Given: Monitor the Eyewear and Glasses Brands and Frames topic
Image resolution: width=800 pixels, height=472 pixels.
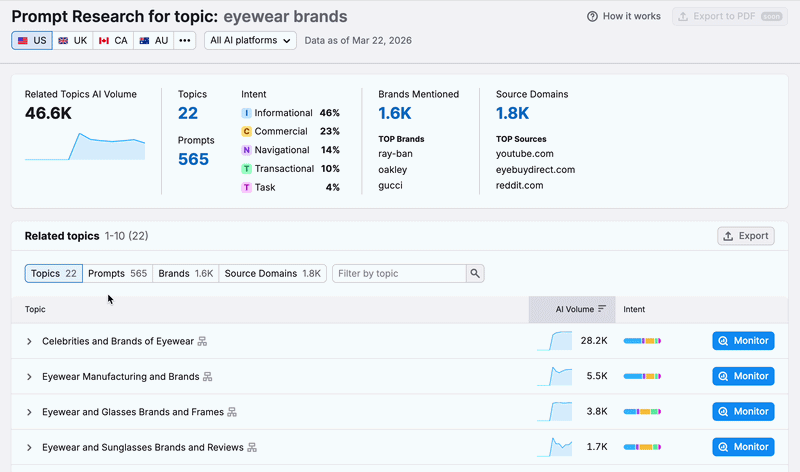Looking at the screenshot, I should [743, 411].
